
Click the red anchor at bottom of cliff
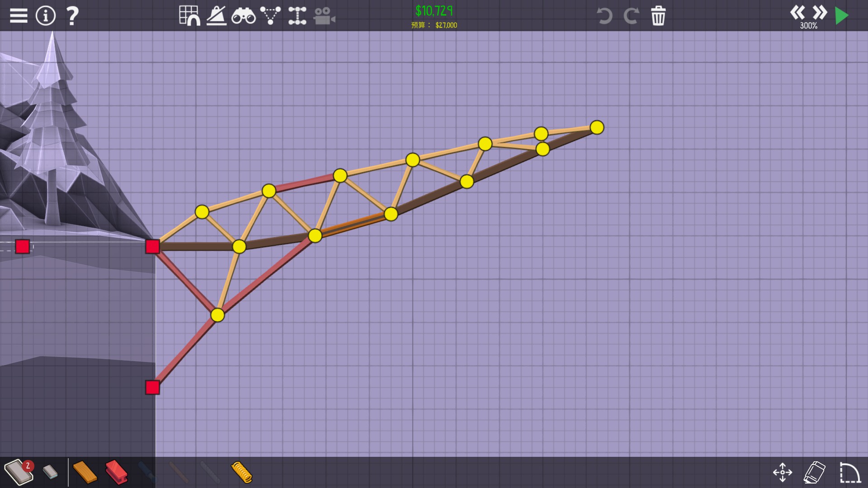pyautogui.click(x=152, y=387)
